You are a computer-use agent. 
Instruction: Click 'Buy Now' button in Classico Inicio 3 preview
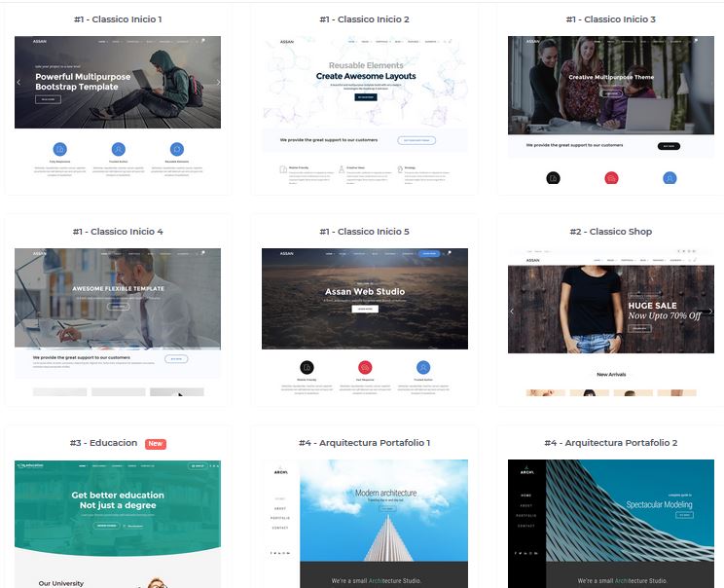click(x=669, y=146)
